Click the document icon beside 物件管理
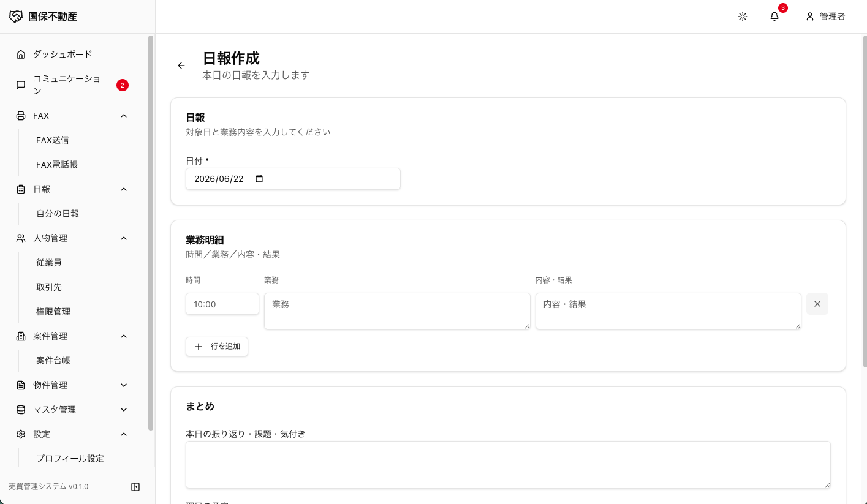This screenshot has width=867, height=504. (21, 385)
